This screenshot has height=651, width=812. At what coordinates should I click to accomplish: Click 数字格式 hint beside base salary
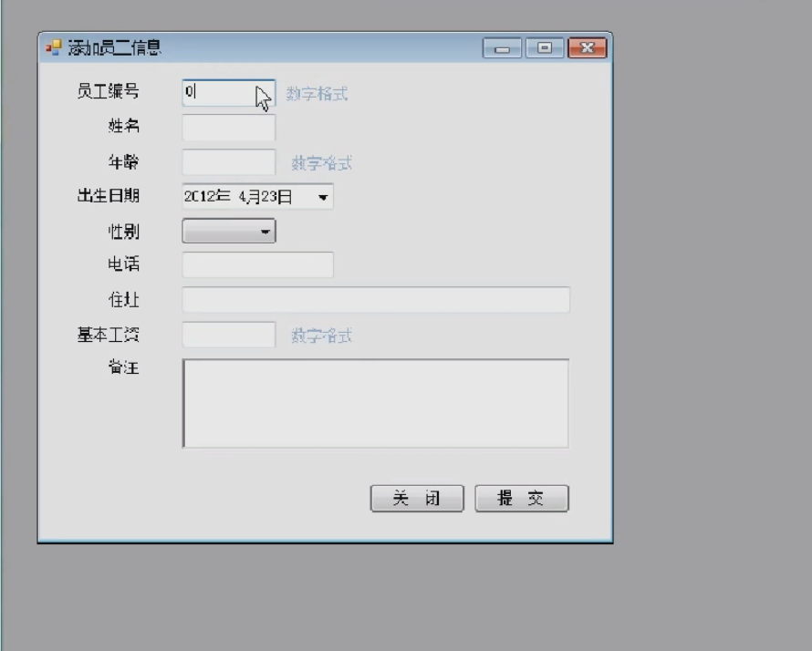point(321,336)
